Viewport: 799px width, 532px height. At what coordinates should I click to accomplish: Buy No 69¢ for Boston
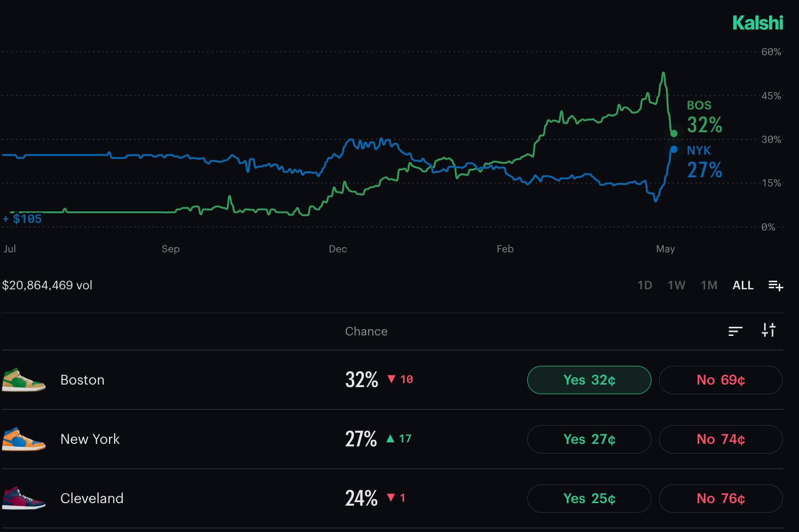721,380
